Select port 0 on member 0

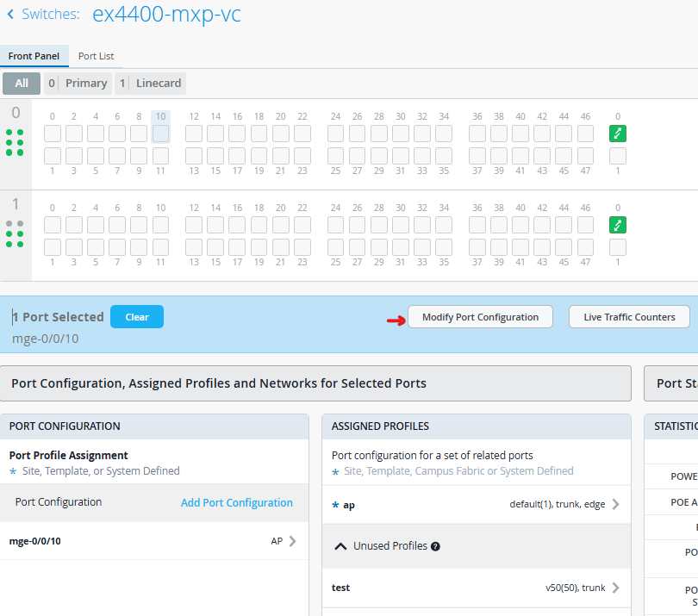coord(53,134)
